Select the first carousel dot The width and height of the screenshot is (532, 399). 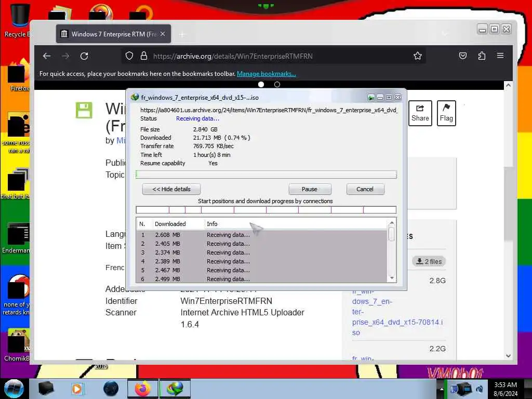[x=261, y=85]
